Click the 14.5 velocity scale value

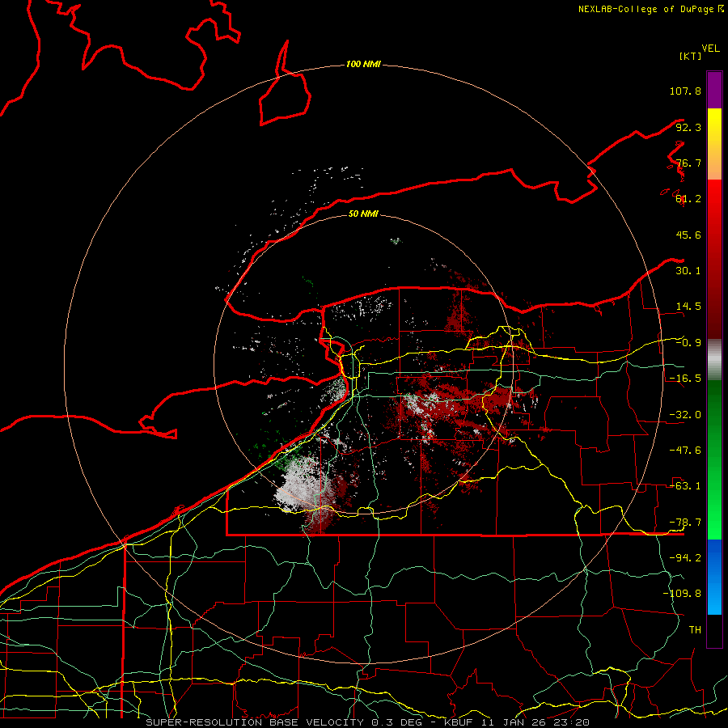[688, 307]
